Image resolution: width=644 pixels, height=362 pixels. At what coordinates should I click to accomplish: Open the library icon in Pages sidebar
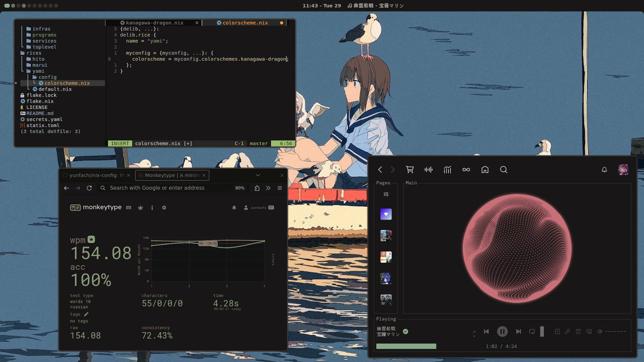click(x=386, y=194)
